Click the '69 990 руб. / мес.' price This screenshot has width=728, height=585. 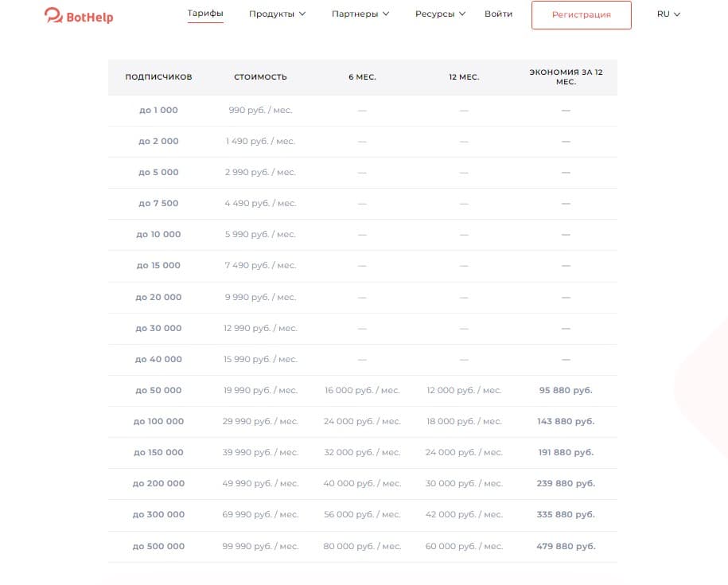260,515
